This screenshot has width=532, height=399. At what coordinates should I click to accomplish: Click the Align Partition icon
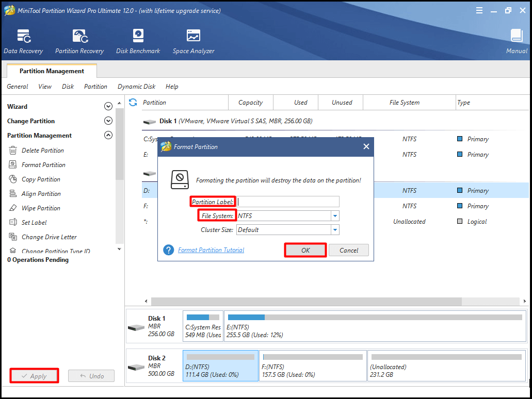pos(13,193)
